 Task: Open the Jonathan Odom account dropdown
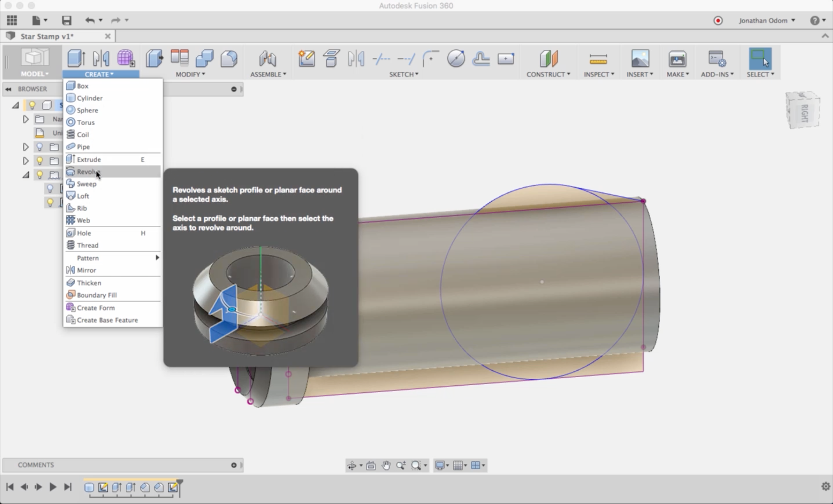pyautogui.click(x=766, y=21)
